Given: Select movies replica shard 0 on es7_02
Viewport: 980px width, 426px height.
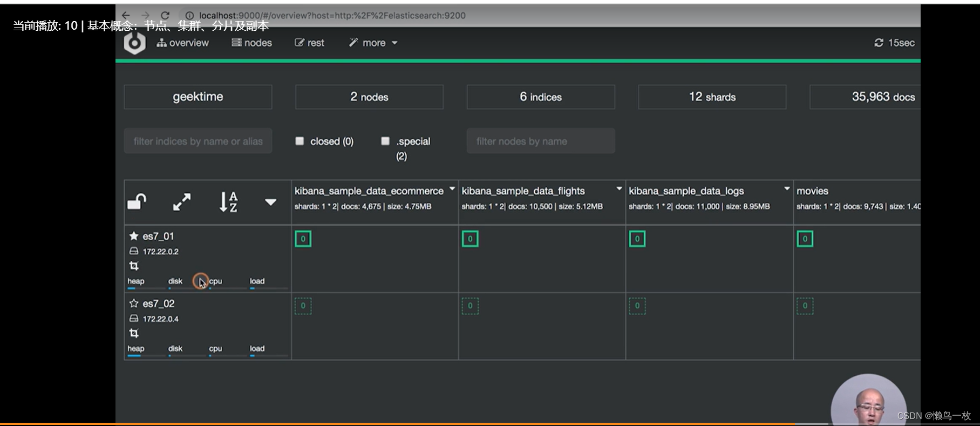Looking at the screenshot, I should coord(805,306).
